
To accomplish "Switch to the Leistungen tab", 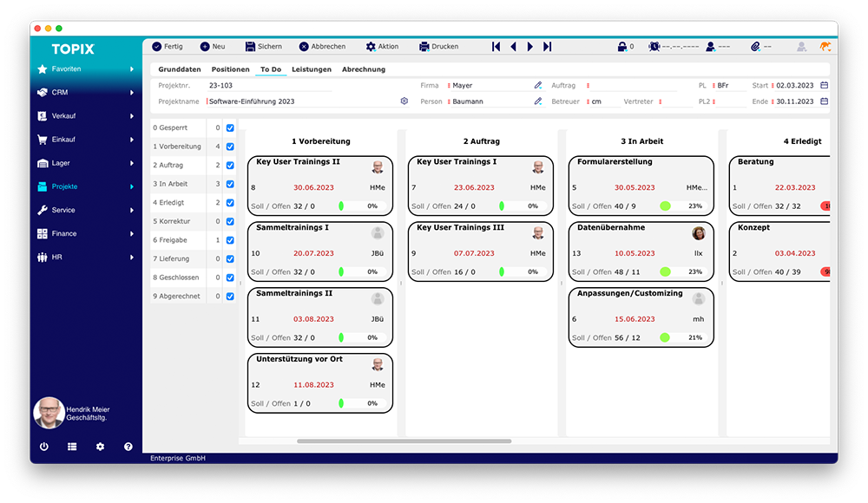I will [x=311, y=69].
